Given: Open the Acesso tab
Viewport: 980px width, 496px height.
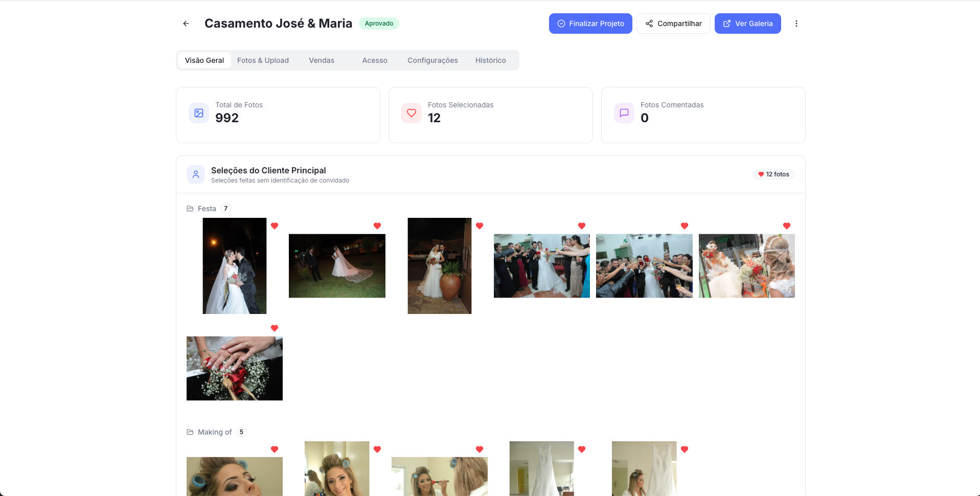Looking at the screenshot, I should (x=375, y=60).
